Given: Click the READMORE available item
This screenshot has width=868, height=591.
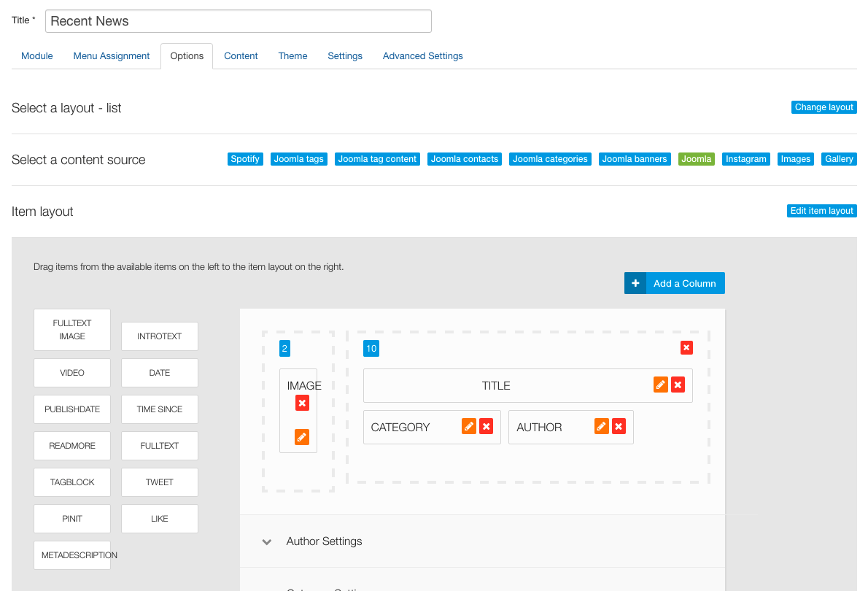Looking at the screenshot, I should 72,446.
